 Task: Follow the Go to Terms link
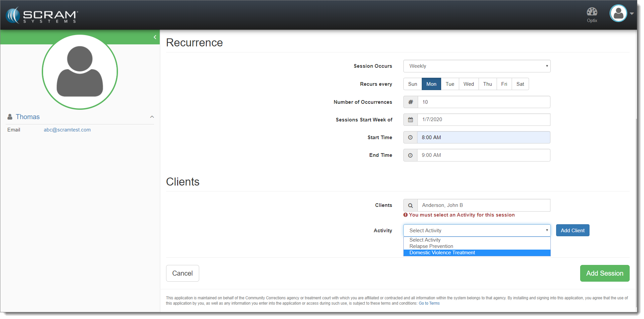pos(429,303)
